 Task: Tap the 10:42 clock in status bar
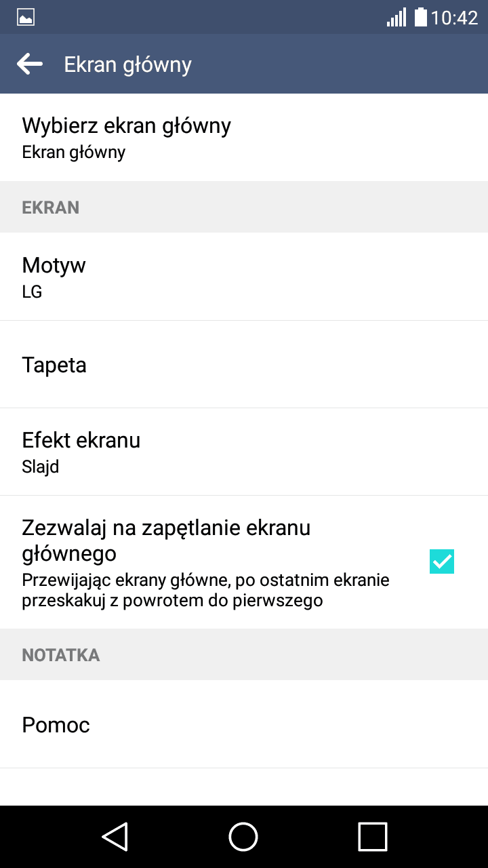[455, 18]
